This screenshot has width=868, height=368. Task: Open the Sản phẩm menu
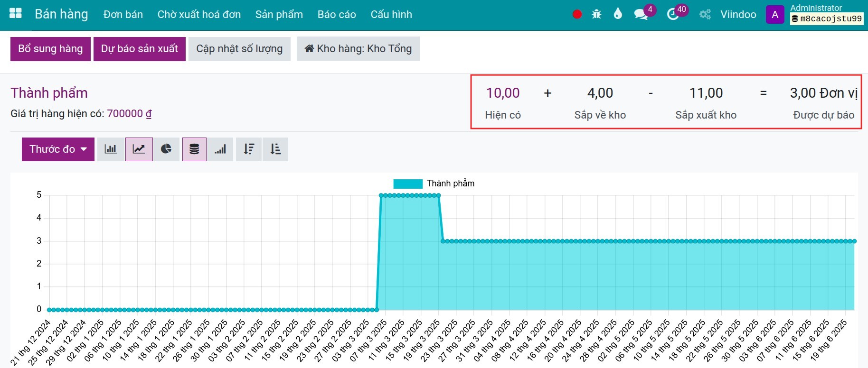279,14
